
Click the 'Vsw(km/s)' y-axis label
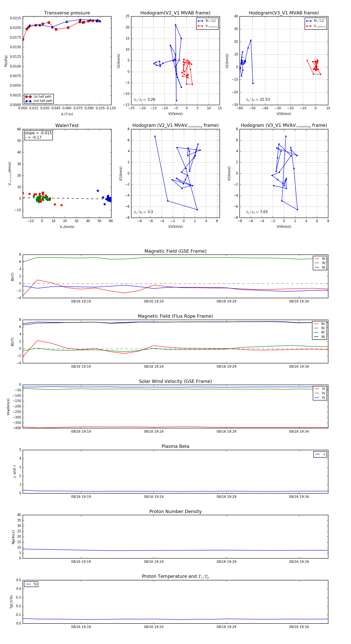[8, 407]
